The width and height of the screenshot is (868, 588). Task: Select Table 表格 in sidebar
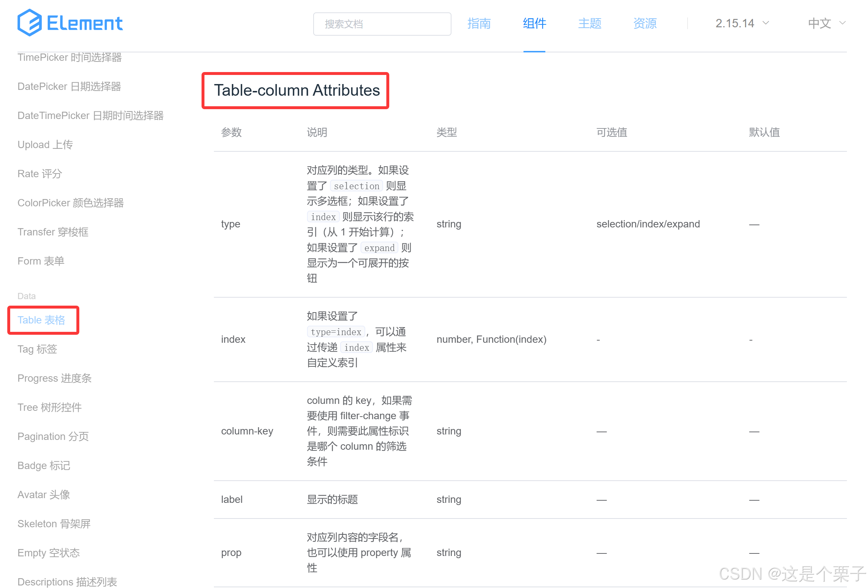tap(41, 320)
